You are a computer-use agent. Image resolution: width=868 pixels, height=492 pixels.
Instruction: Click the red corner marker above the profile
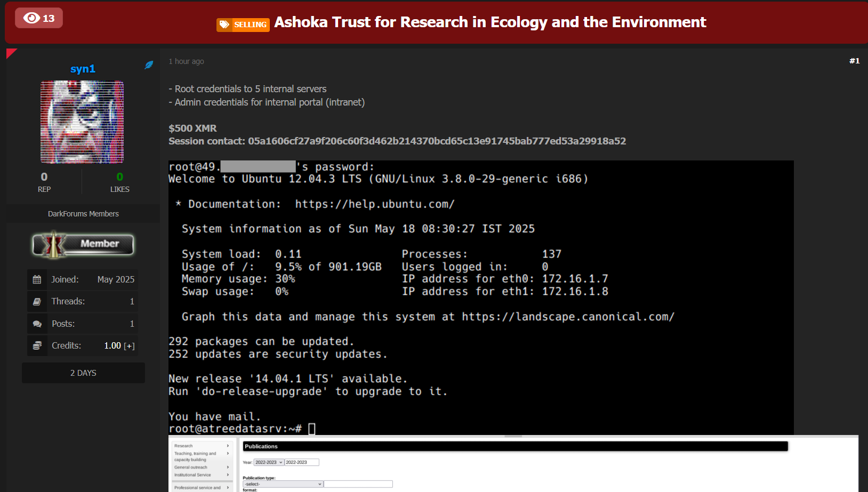tap(10, 52)
